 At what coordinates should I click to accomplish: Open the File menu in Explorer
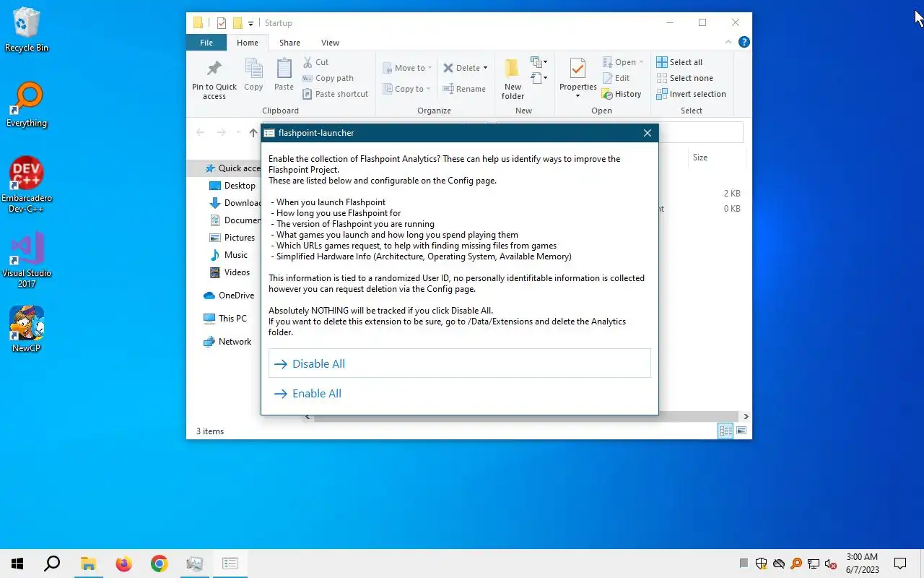[206, 43]
